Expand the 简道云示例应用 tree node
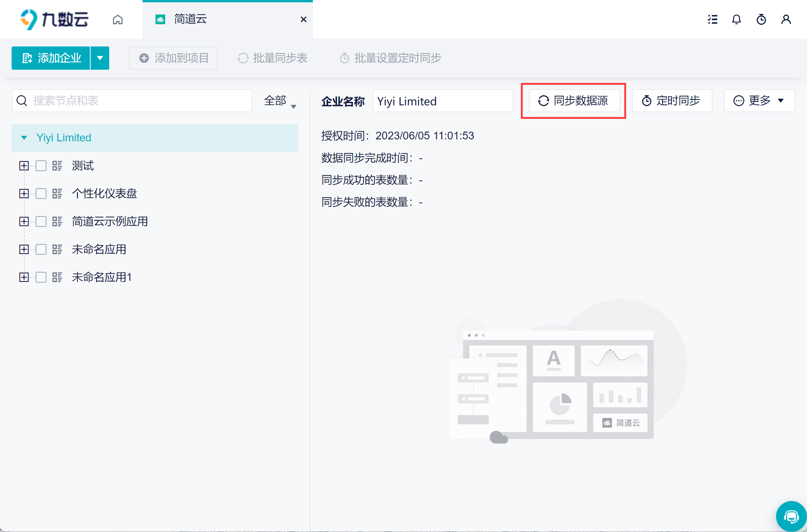This screenshot has width=807, height=532. pos(24,221)
